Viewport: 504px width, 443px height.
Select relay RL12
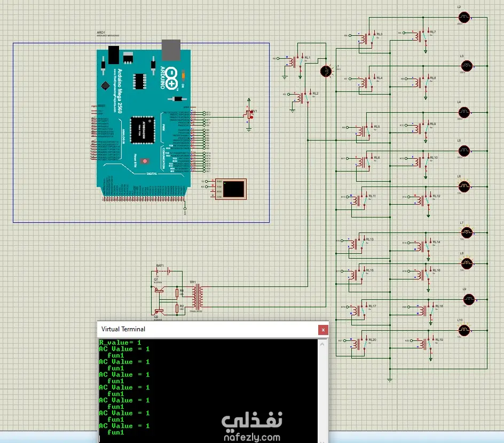point(423,200)
